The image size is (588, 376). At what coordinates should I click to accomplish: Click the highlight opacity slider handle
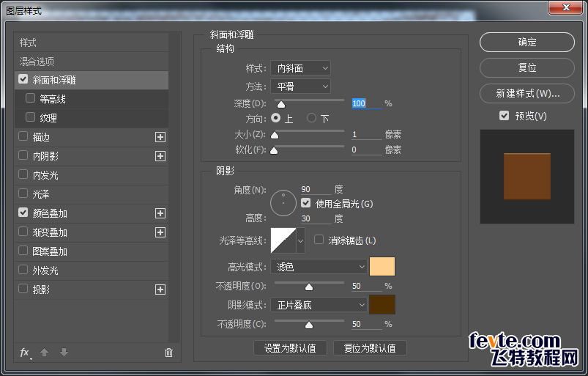309,287
